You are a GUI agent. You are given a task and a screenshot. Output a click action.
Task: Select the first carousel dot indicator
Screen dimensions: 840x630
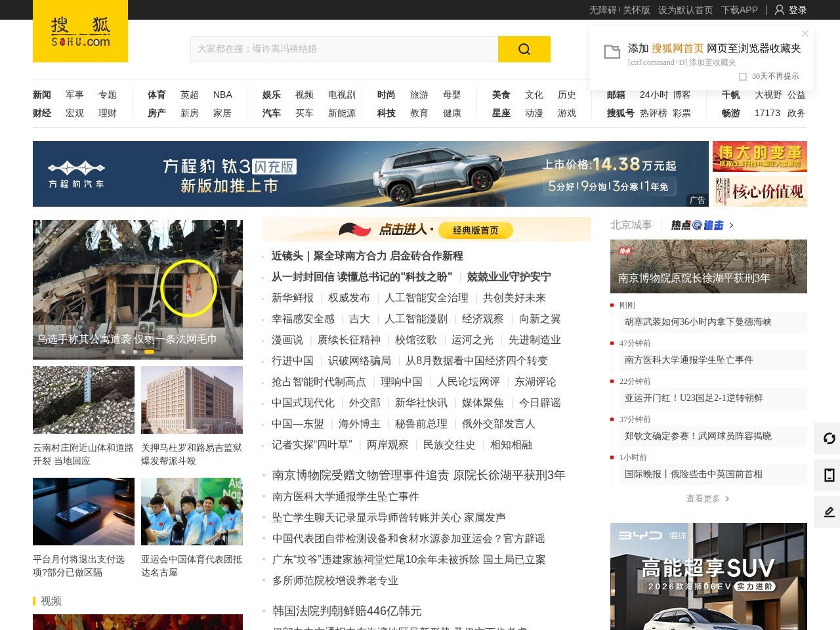point(123,352)
